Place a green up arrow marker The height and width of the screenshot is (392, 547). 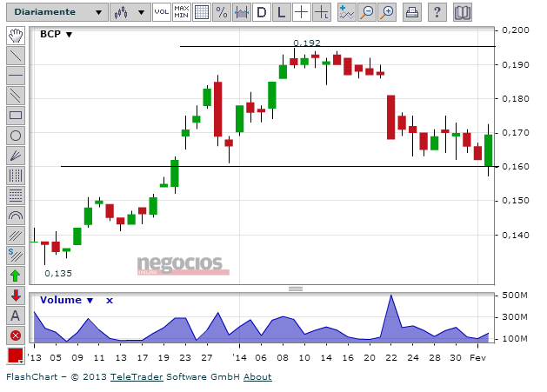[16, 276]
